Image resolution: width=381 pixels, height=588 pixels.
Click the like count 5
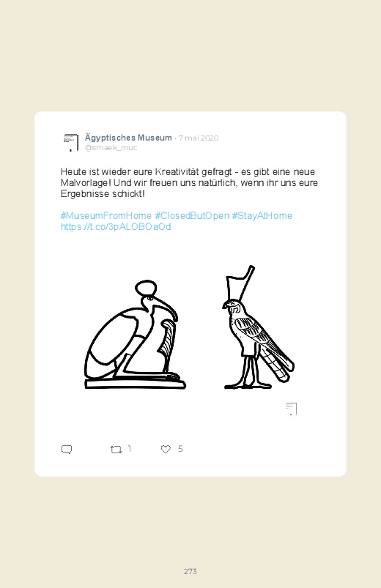[180, 449]
